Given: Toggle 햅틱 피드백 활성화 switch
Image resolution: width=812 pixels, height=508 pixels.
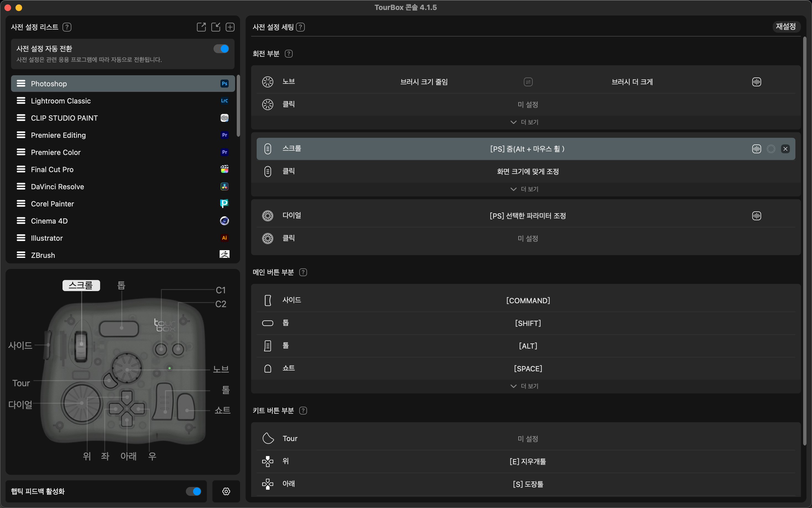Looking at the screenshot, I should pos(194,491).
